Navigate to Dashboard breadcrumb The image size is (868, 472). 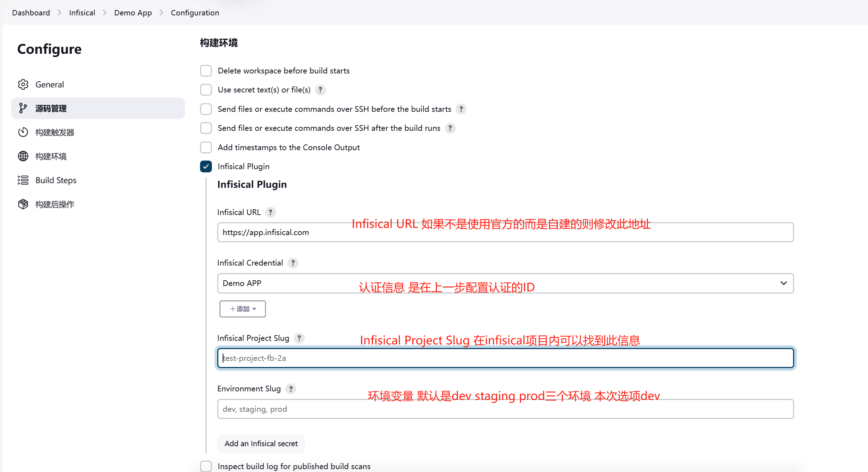pos(31,13)
